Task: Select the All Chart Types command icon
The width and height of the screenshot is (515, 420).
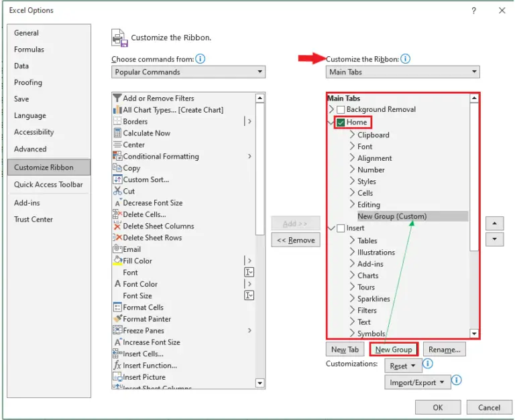Action: tap(117, 110)
